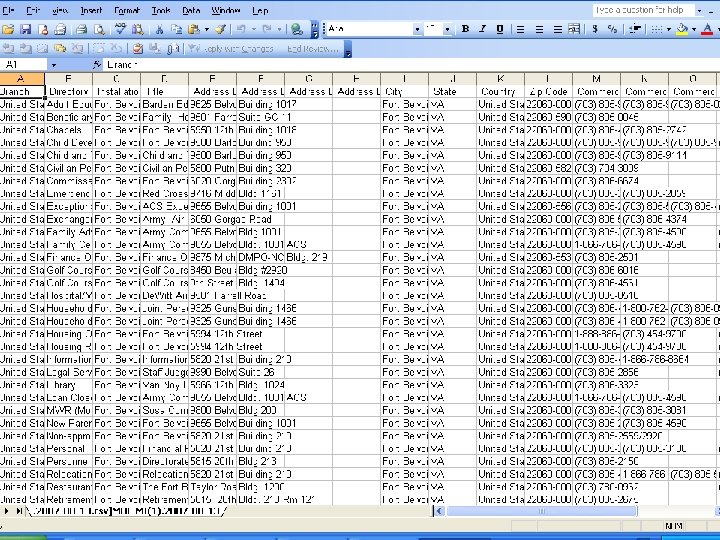Open the Paste options dropdown arrow
The height and width of the screenshot is (540, 720).
tap(207, 30)
